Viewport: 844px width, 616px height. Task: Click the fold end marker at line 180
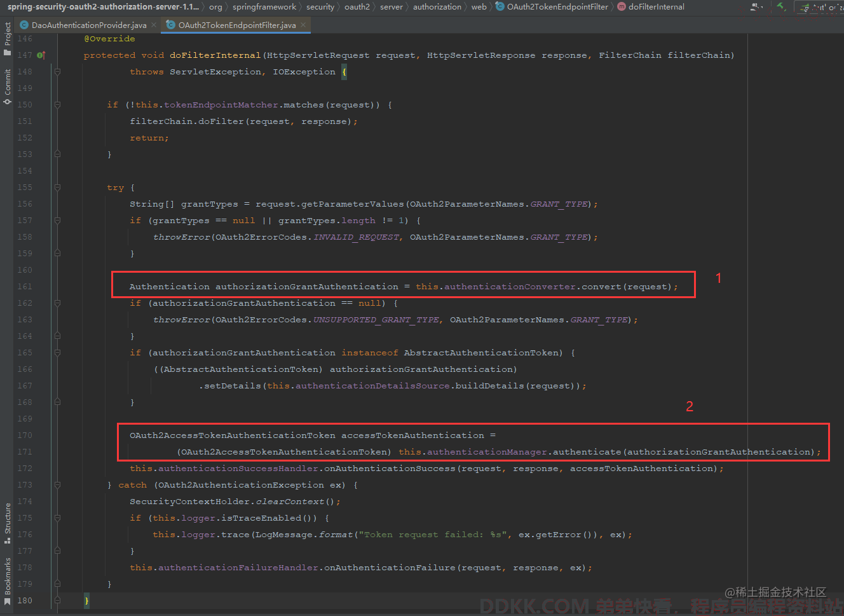pyautogui.click(x=57, y=600)
